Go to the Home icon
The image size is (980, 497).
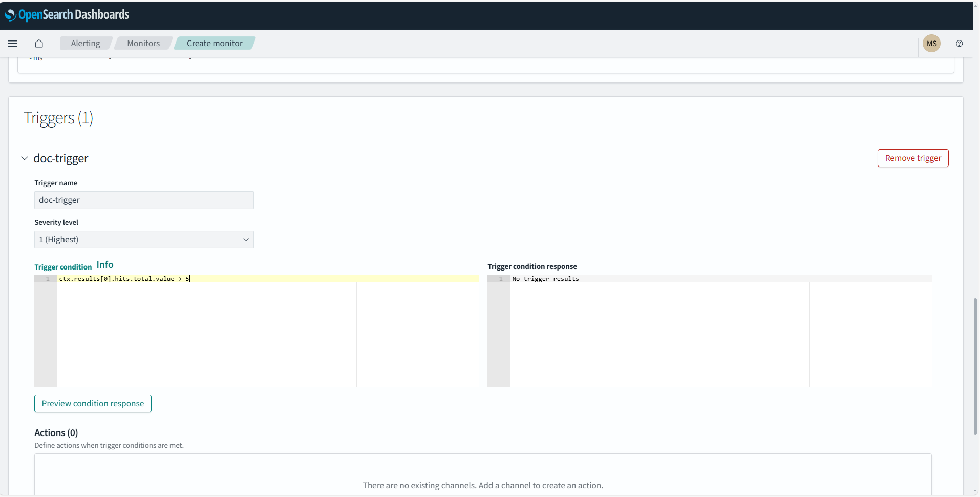click(39, 44)
